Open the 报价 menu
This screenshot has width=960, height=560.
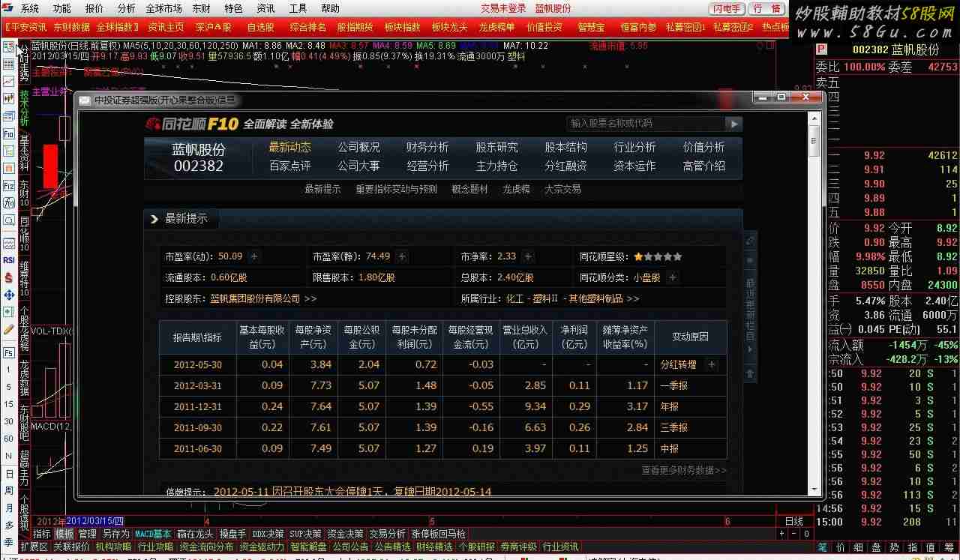(94, 8)
